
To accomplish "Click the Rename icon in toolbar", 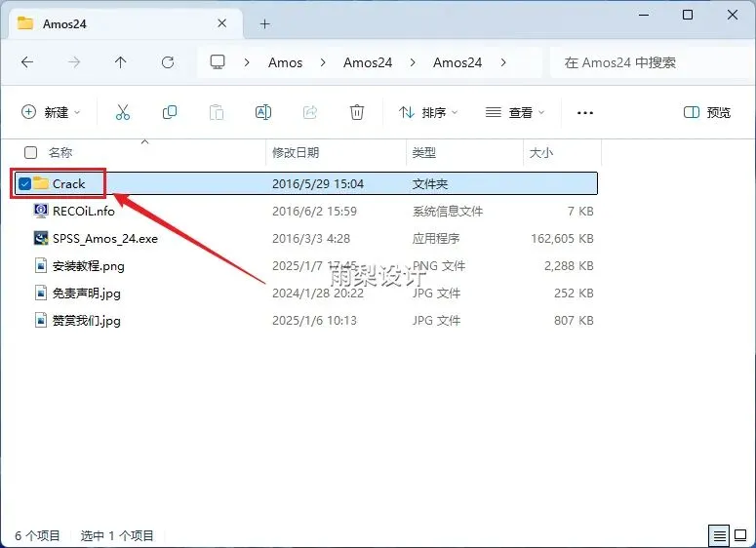I will pos(262,112).
